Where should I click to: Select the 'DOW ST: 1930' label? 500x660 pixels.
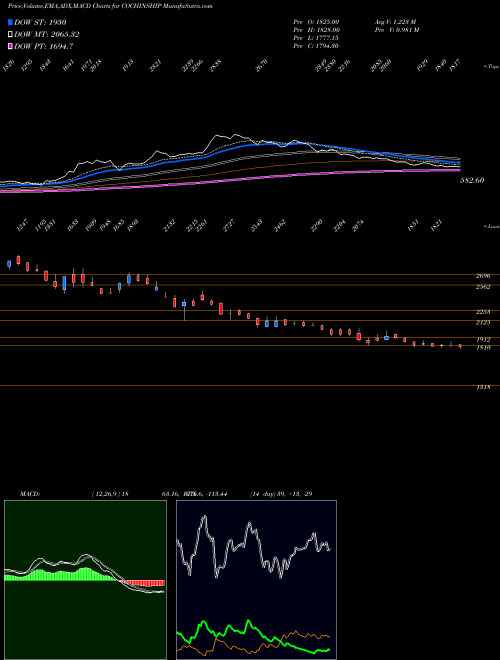click(x=40, y=22)
